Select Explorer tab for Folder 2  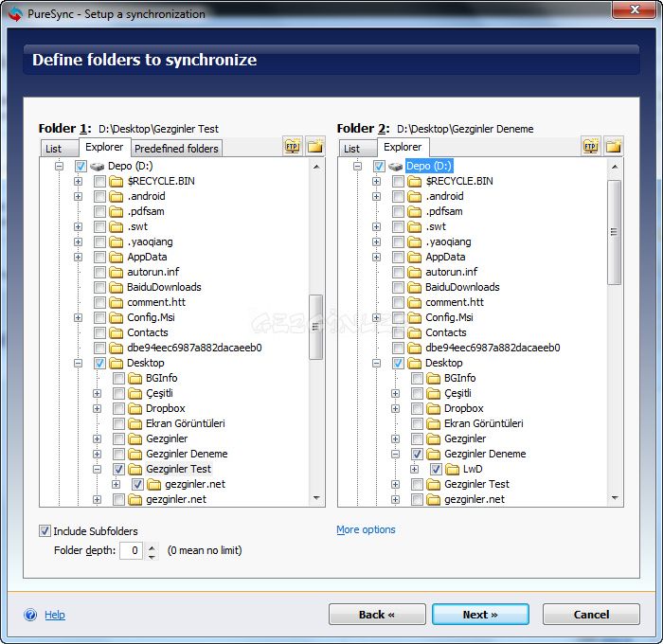pos(403,147)
